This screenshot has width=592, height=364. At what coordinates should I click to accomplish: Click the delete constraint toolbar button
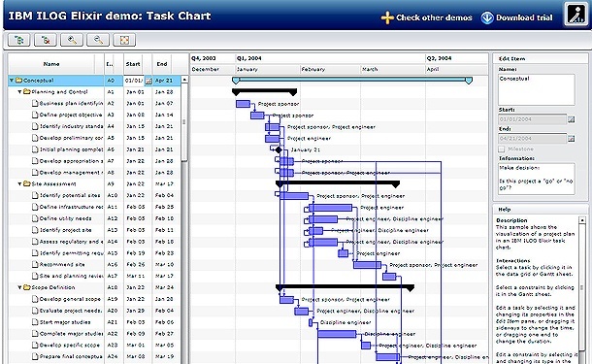tap(46, 40)
